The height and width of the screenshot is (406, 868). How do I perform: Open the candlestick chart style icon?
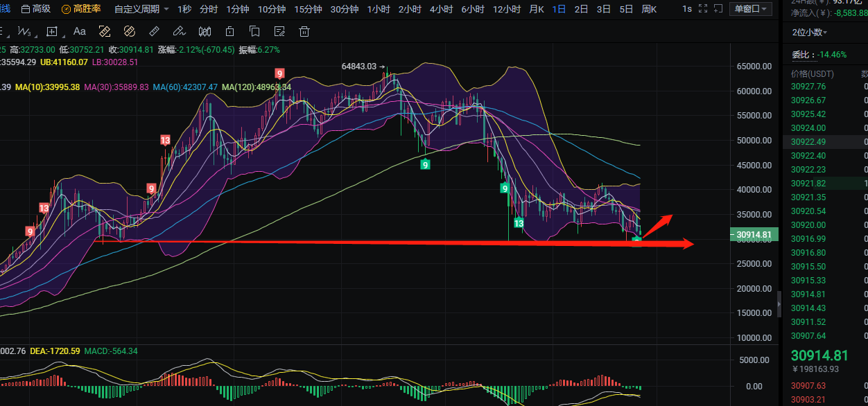tap(205, 31)
